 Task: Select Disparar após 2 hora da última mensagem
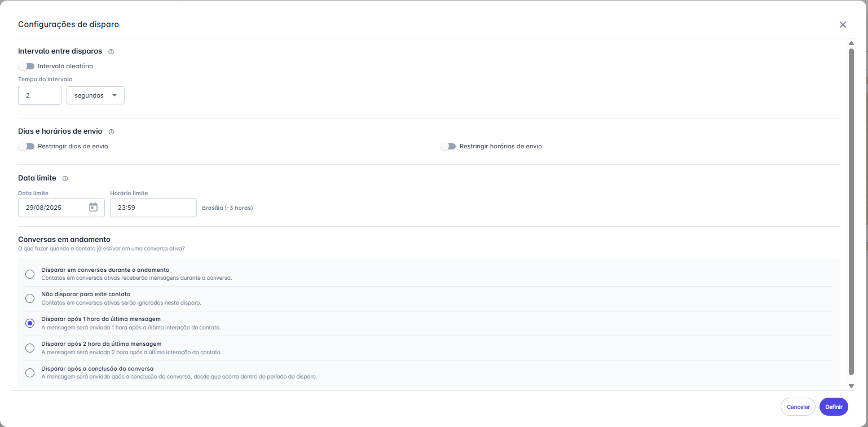tap(30, 348)
